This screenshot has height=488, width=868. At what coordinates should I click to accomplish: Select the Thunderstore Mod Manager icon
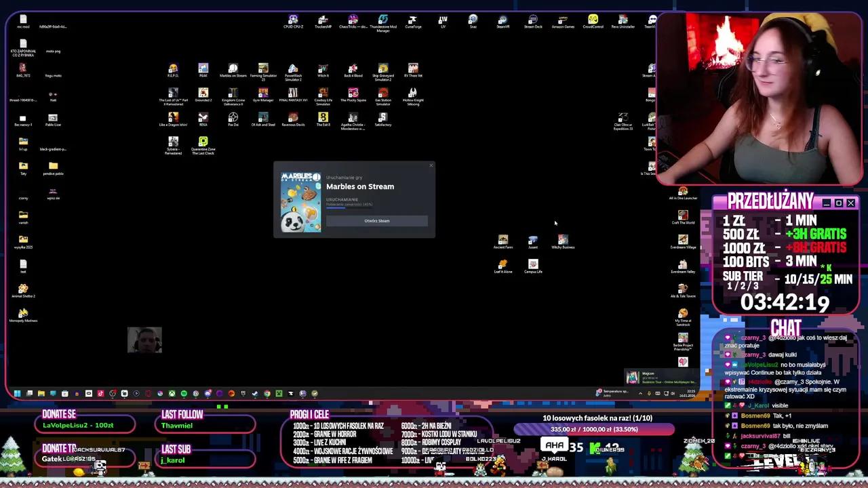pos(383,23)
